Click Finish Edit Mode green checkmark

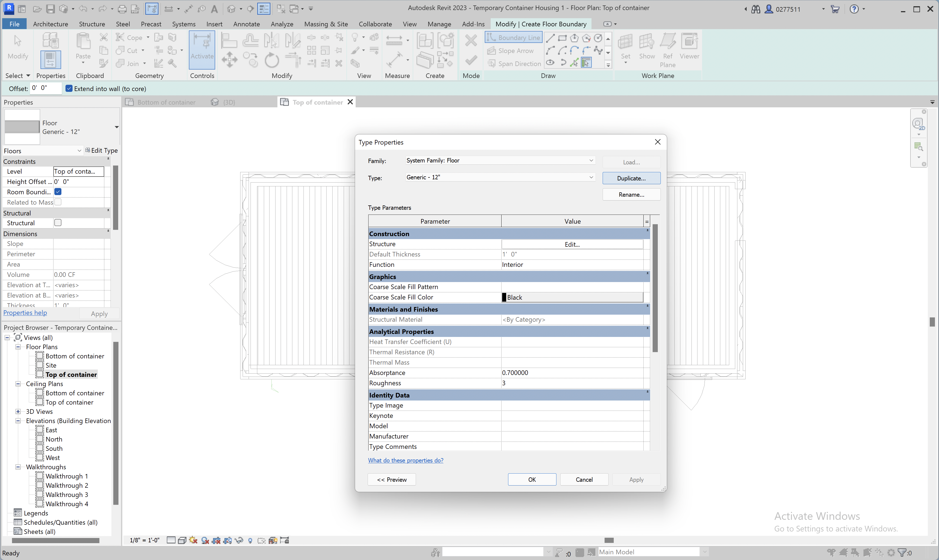pos(471,60)
